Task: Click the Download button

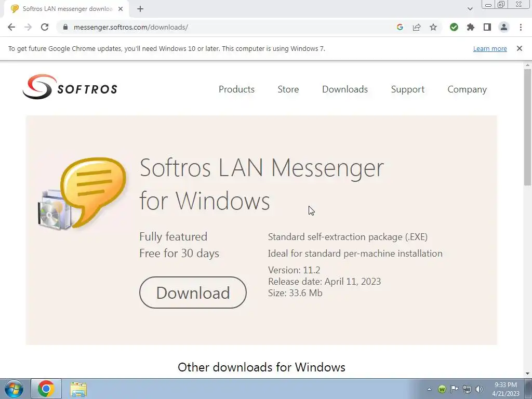Action: click(193, 292)
